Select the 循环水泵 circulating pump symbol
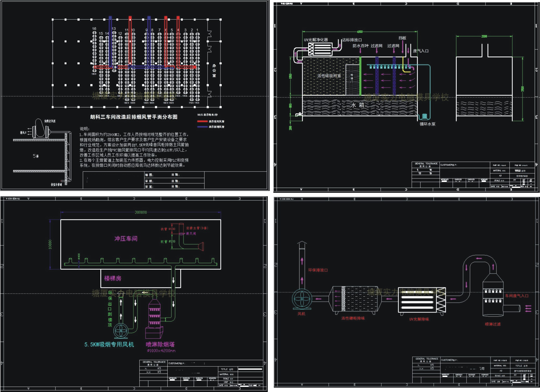This screenshot has height=392, width=540. click(425, 116)
